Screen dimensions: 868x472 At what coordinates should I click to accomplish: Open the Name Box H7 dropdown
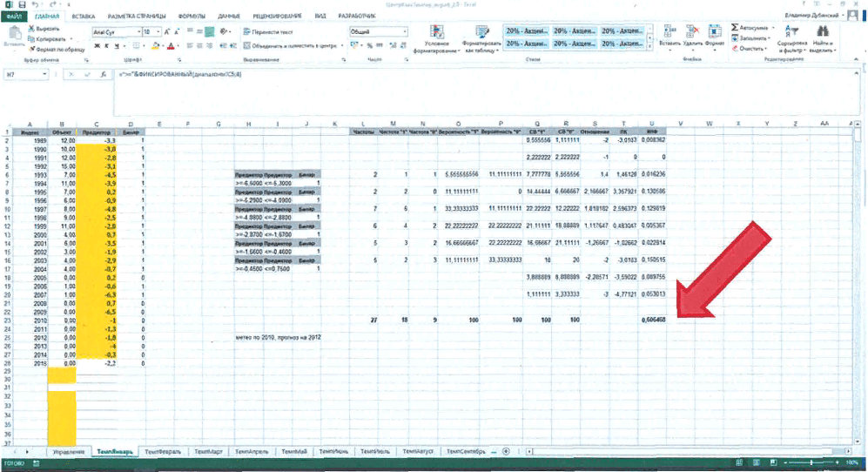coord(44,74)
